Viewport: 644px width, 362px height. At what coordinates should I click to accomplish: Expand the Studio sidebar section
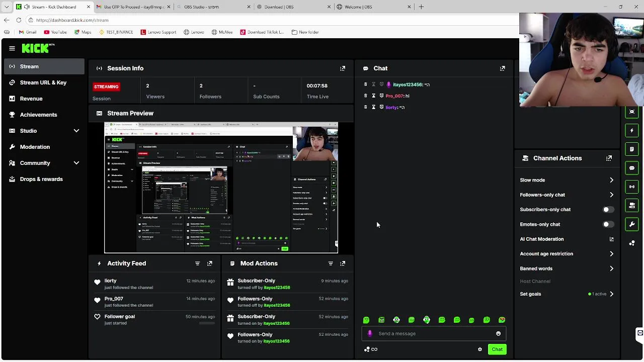coord(76,131)
